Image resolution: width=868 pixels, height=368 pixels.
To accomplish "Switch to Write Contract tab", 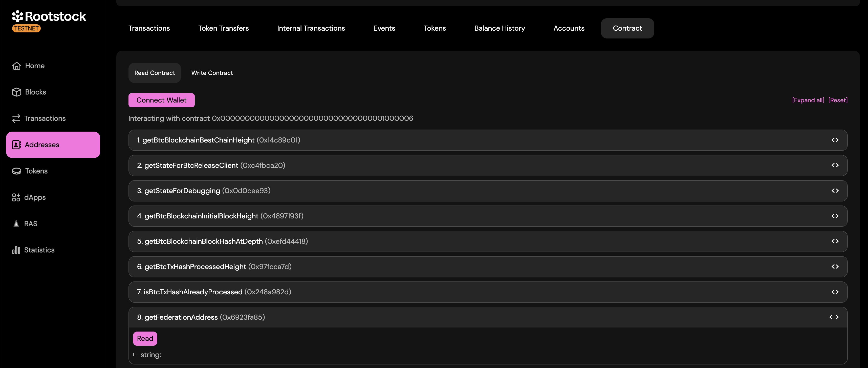I will [x=212, y=73].
